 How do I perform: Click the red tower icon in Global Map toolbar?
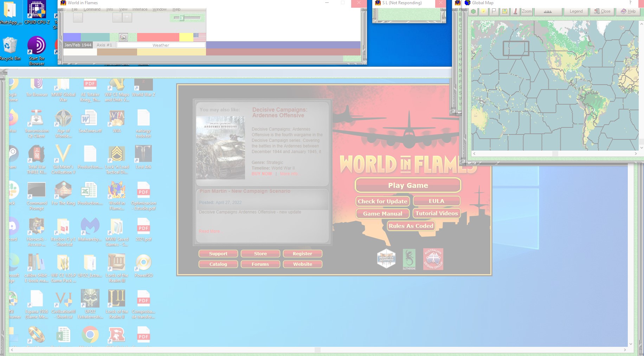515,12
